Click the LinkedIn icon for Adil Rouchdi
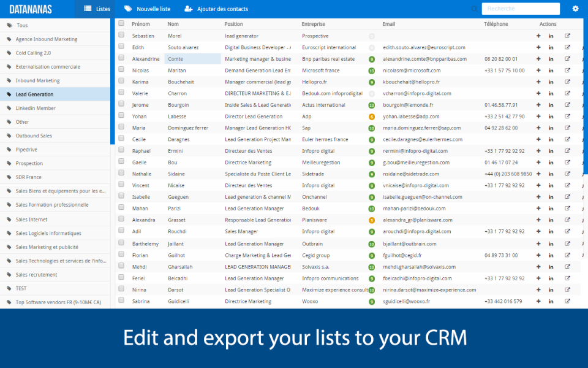588x368 pixels. pos(551,232)
